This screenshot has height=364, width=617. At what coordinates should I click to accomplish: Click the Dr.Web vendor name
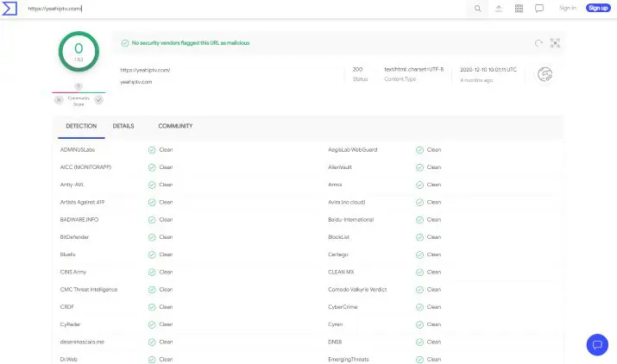click(x=69, y=360)
